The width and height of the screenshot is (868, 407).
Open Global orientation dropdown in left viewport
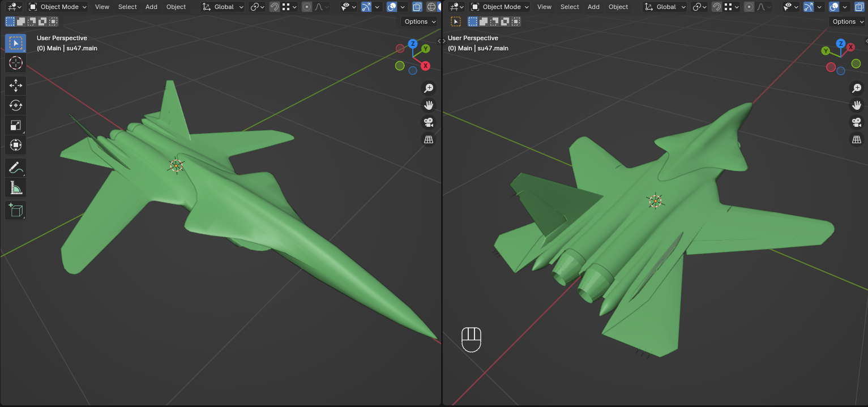[x=223, y=7]
